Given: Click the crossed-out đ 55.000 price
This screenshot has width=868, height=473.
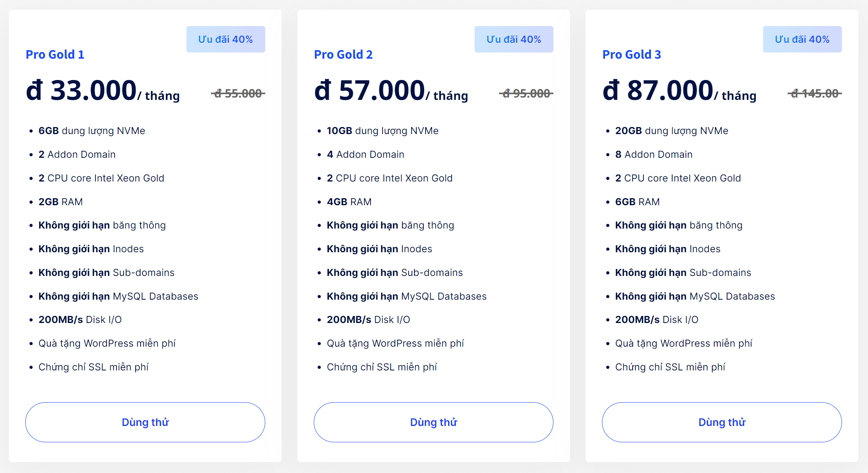Looking at the screenshot, I should pos(238,93).
